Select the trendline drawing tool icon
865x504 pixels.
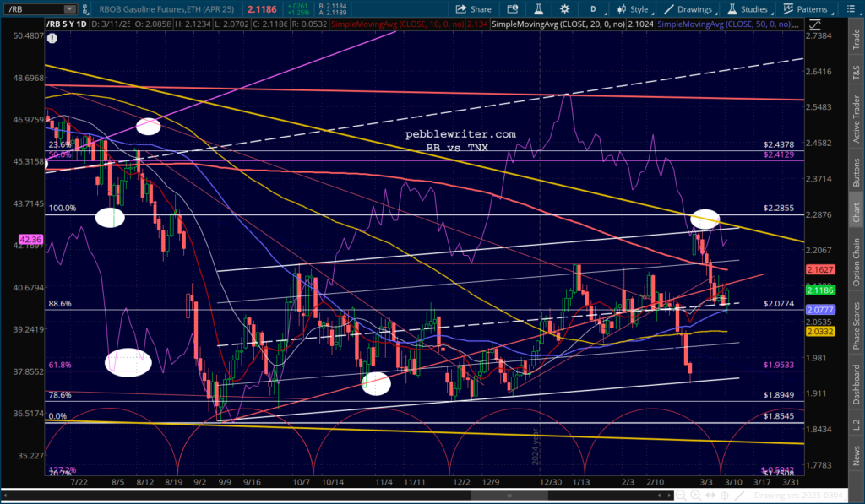coord(738,496)
